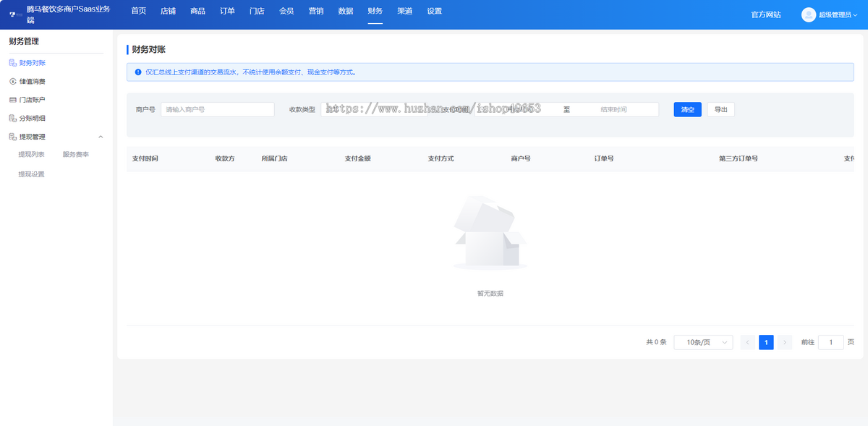
Task: Select page 1 in pagination
Action: pyautogui.click(x=766, y=342)
